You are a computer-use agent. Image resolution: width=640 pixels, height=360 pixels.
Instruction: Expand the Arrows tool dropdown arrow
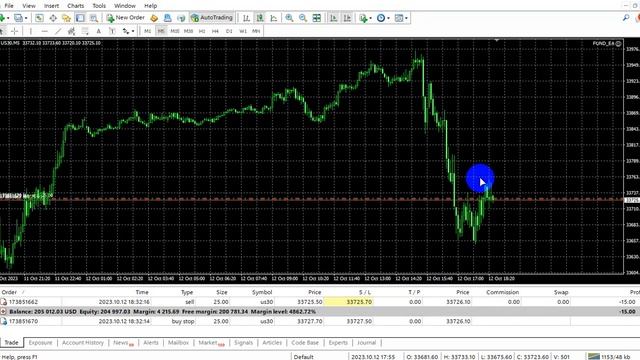pyautogui.click(x=133, y=31)
